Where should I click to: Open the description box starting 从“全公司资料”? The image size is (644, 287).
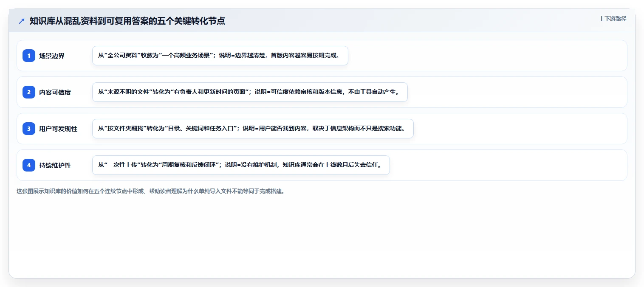(x=220, y=56)
